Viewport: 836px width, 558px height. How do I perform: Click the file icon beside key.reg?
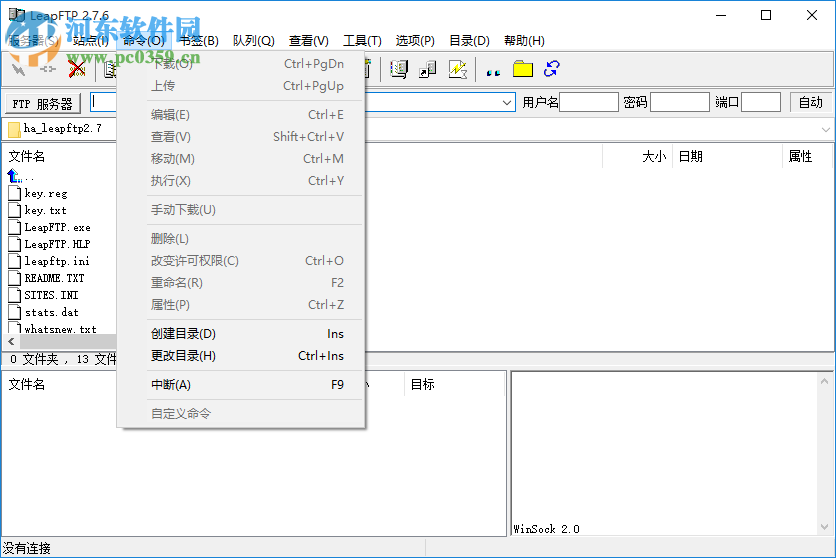coord(15,193)
